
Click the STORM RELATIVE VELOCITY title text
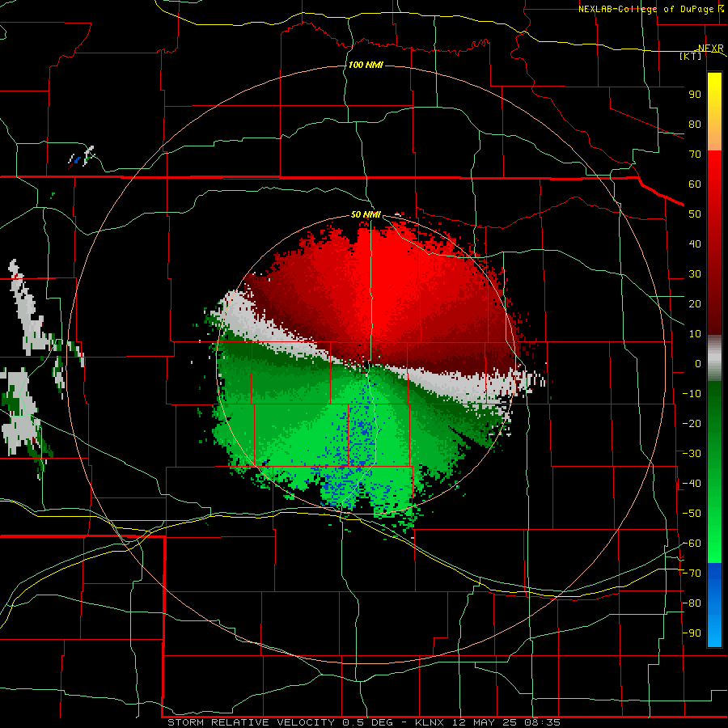252,722
